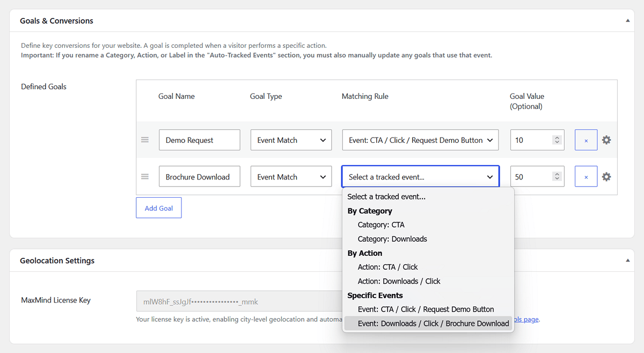644x353 pixels.
Task: Collapse the Geolocation Settings panel
Action: [628, 261]
